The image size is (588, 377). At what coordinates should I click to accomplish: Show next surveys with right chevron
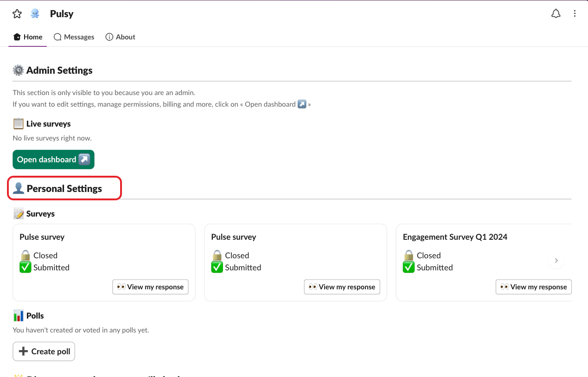[x=556, y=261]
